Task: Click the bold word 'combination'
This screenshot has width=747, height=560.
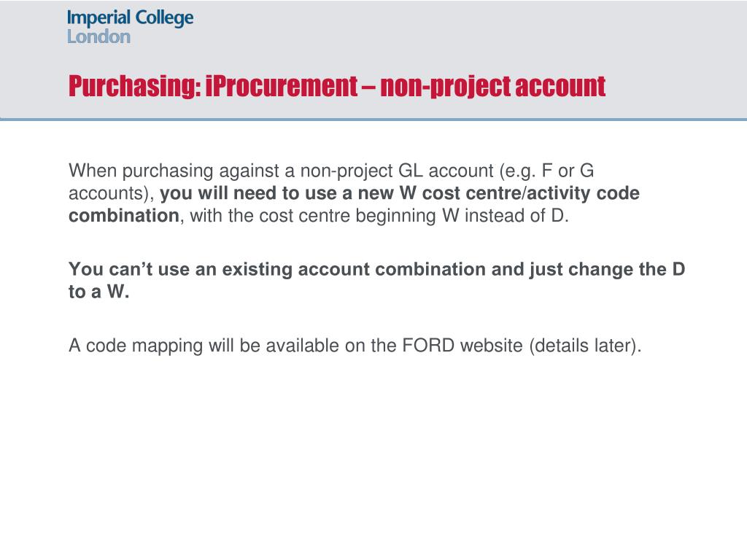Action: coord(124,216)
